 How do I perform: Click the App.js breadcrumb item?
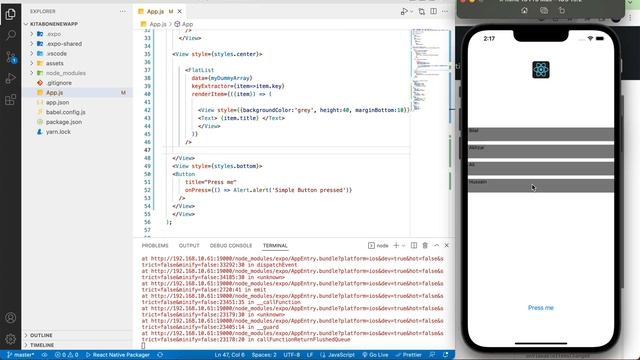[153, 24]
